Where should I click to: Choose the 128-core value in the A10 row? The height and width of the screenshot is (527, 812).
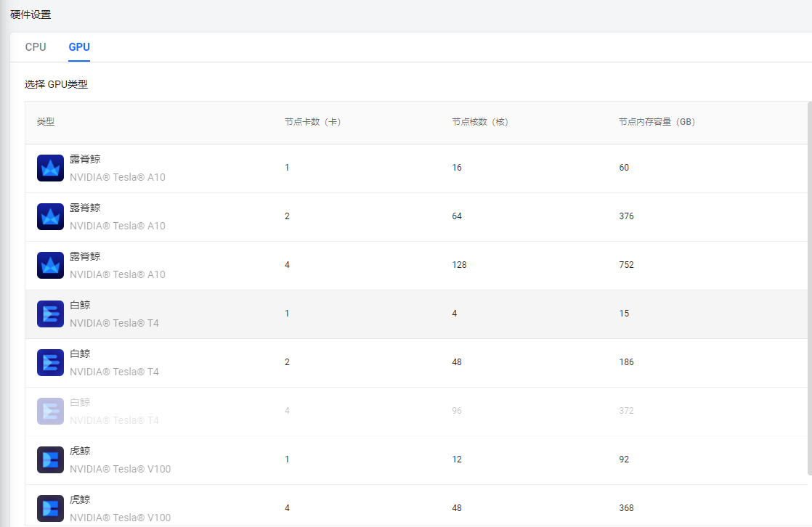(x=459, y=265)
